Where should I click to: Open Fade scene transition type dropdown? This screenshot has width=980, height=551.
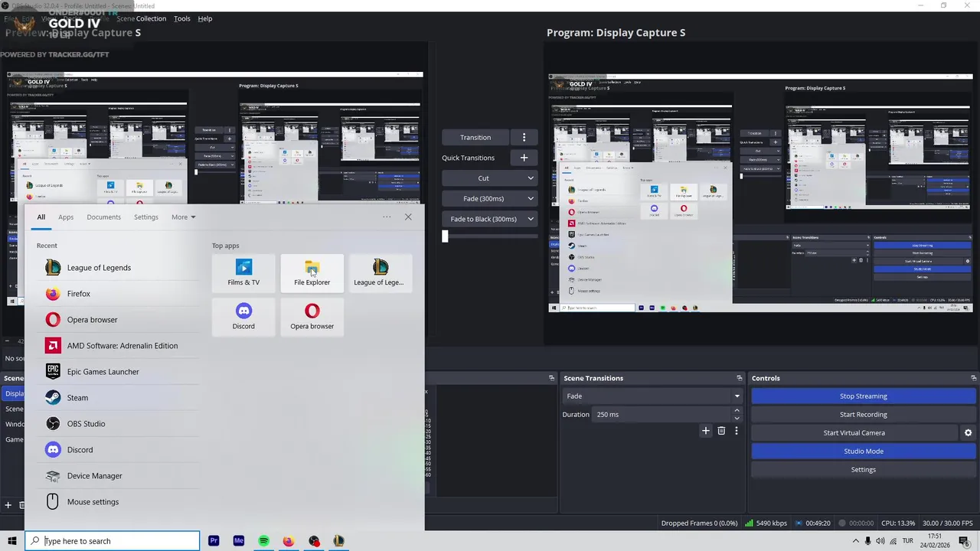point(652,396)
